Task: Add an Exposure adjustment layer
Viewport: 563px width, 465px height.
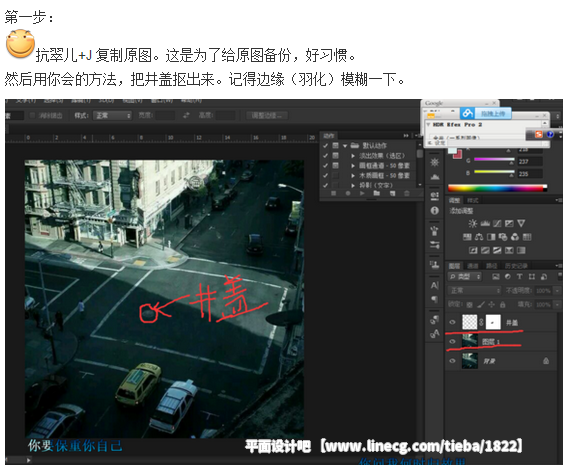Action: [509, 223]
